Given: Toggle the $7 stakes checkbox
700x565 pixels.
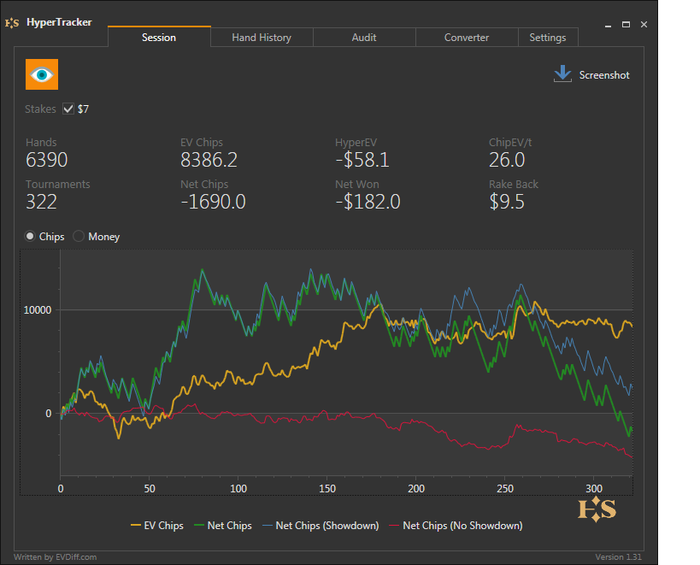Looking at the screenshot, I should pyautogui.click(x=68, y=109).
